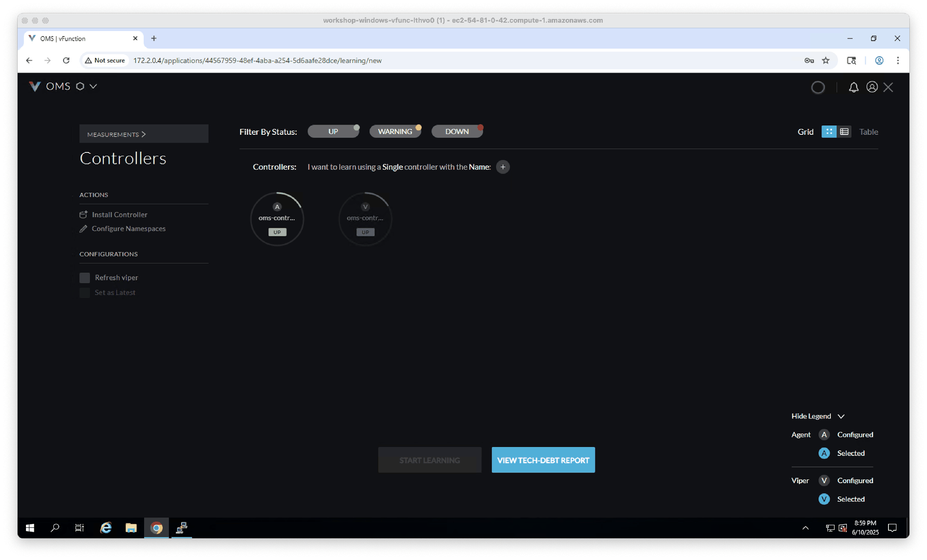Click the Table view label
The height and width of the screenshot is (560, 927).
(x=869, y=132)
